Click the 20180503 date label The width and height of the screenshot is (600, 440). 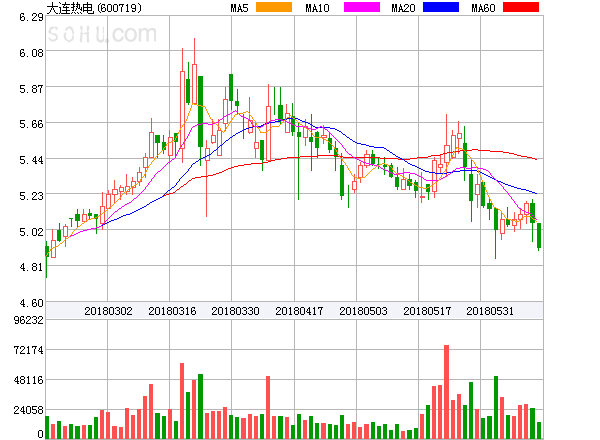(363, 311)
